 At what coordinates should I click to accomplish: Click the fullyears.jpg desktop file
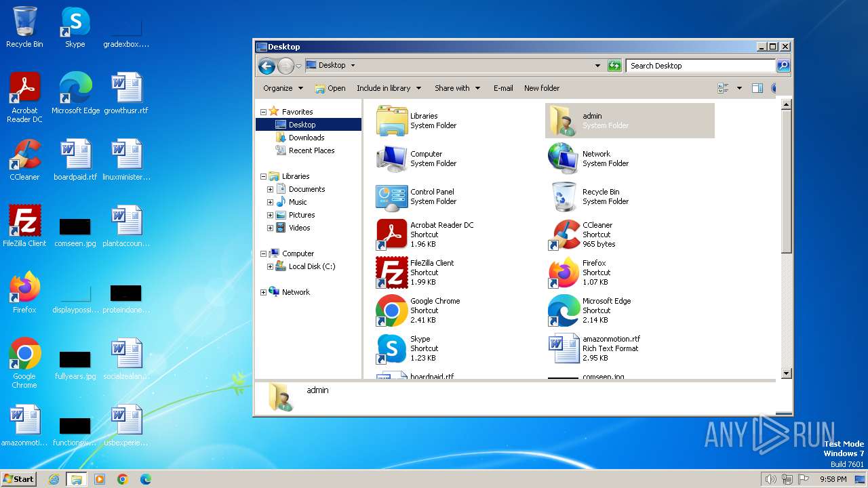(x=75, y=365)
